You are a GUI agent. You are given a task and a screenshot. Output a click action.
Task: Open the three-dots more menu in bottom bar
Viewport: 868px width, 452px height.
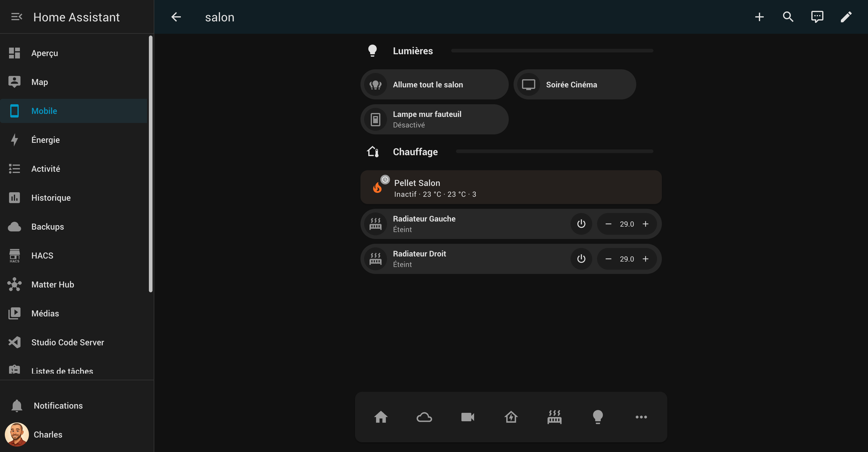click(641, 417)
